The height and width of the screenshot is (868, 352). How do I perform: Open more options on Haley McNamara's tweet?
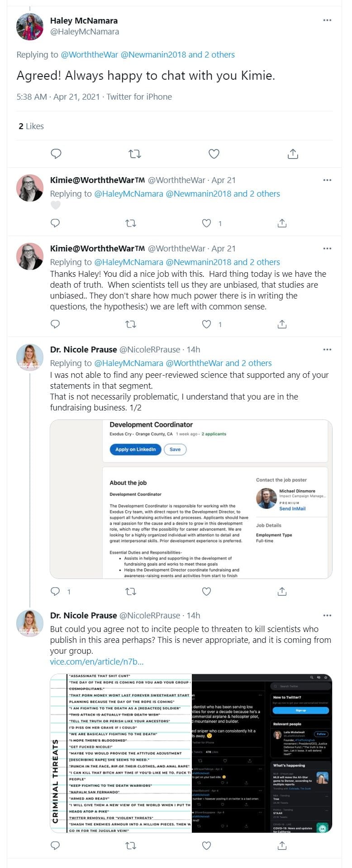click(x=327, y=20)
